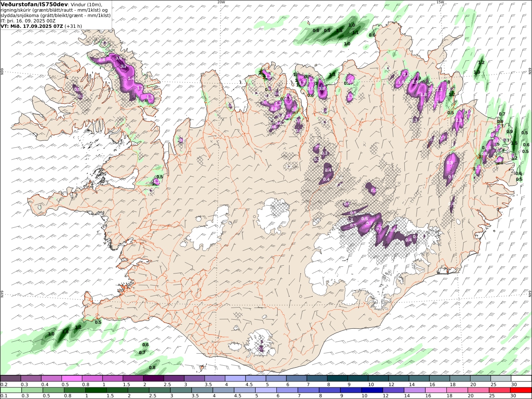Click the '3.7' snowfall value in the Westfjords
Image resolution: width=532 pixels, height=399 pixels.
[x=123, y=66]
